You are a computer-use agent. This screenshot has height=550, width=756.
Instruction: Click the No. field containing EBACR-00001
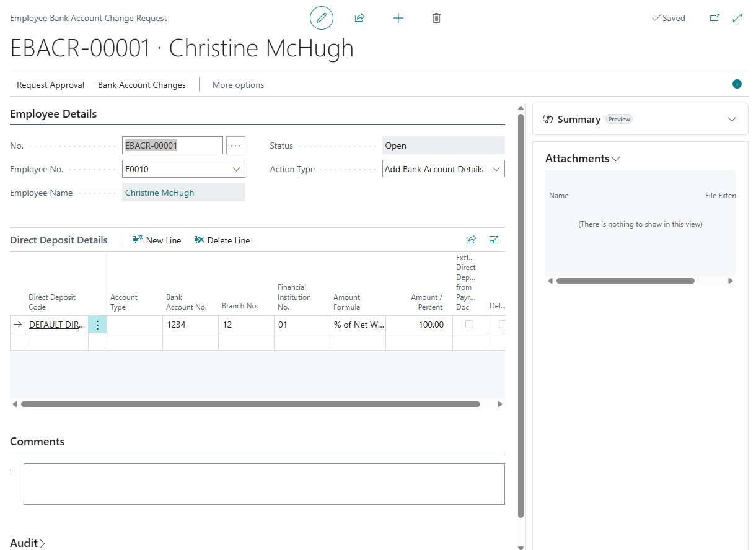tap(172, 146)
